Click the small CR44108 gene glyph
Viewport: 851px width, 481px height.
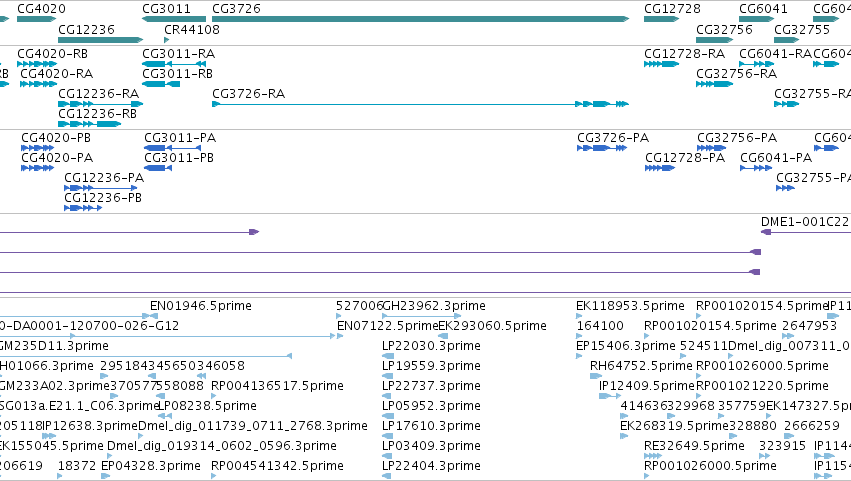pos(167,40)
